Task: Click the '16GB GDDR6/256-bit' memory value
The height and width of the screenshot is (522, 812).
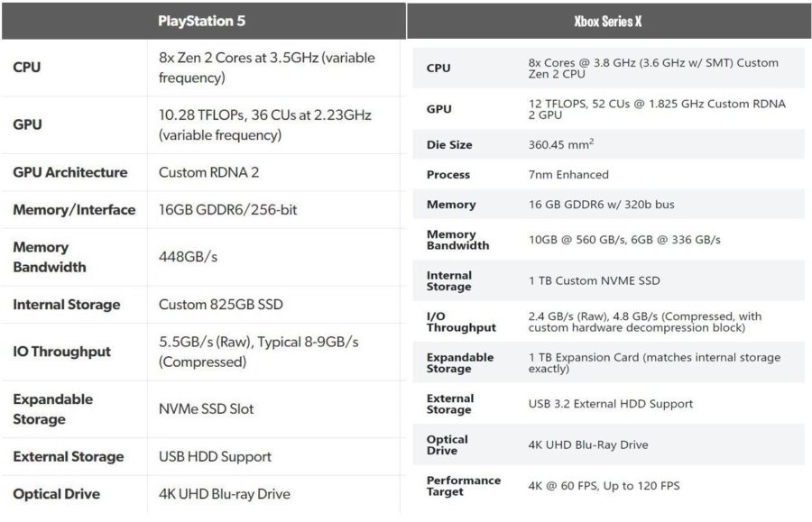Action: (x=227, y=210)
